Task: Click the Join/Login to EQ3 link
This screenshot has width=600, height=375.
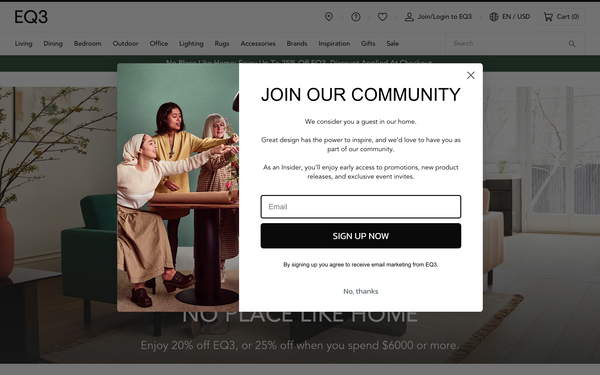Action: click(x=445, y=16)
